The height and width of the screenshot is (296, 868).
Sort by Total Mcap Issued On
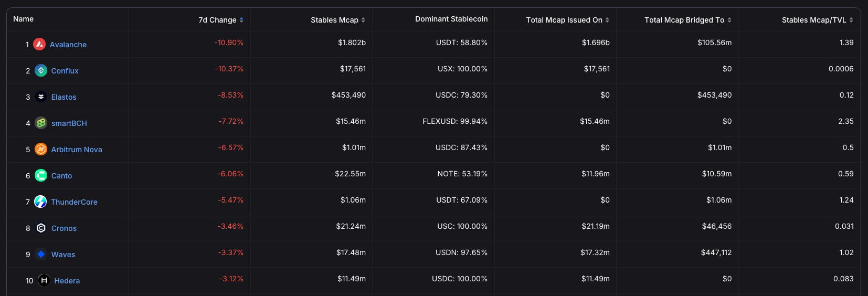click(567, 20)
